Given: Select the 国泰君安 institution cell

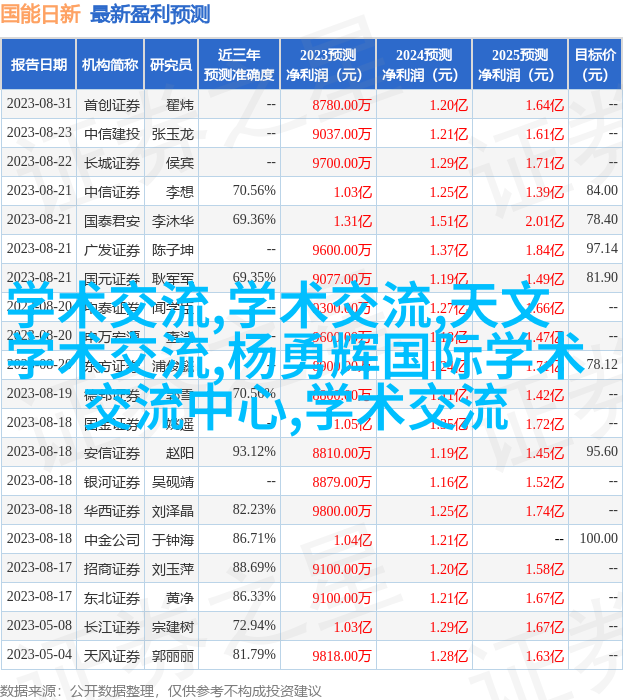Looking at the screenshot, I should pos(112,221).
